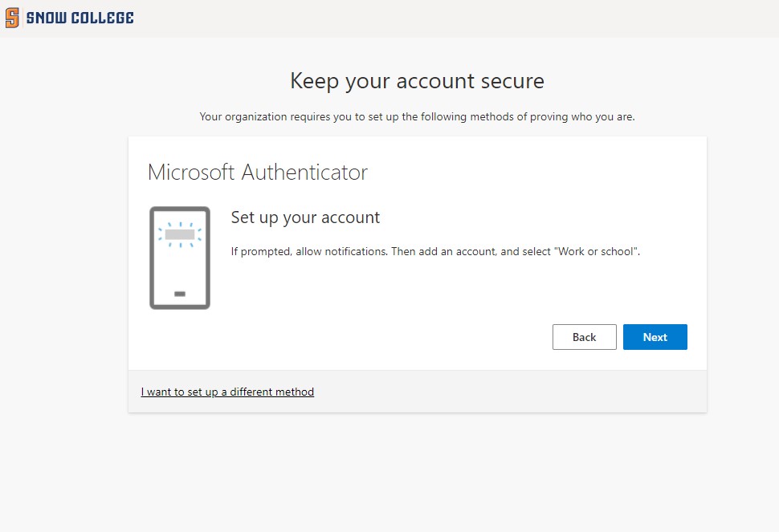The height and width of the screenshot is (532, 779).
Task: Click the blank page background below the card
Action: pyautogui.click(x=417, y=473)
